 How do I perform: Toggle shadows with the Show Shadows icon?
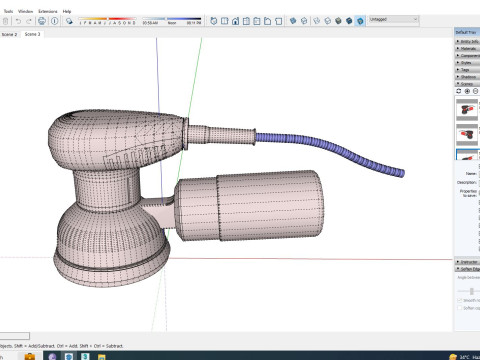(x=69, y=21)
